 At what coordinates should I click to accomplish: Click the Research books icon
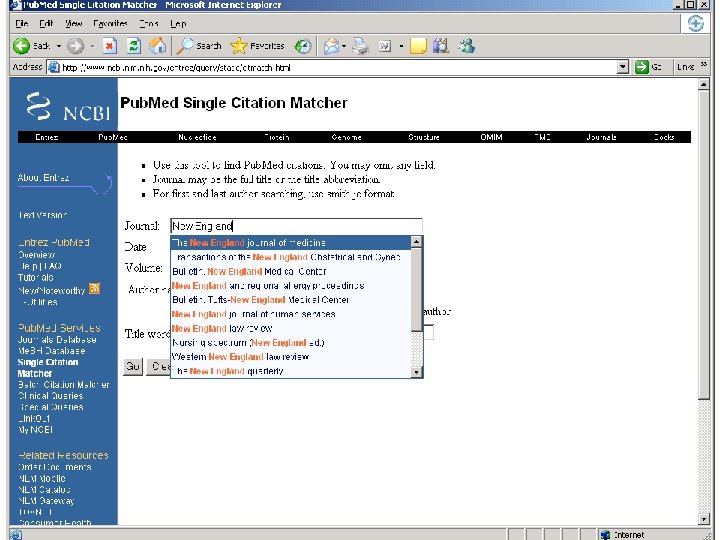(x=441, y=45)
